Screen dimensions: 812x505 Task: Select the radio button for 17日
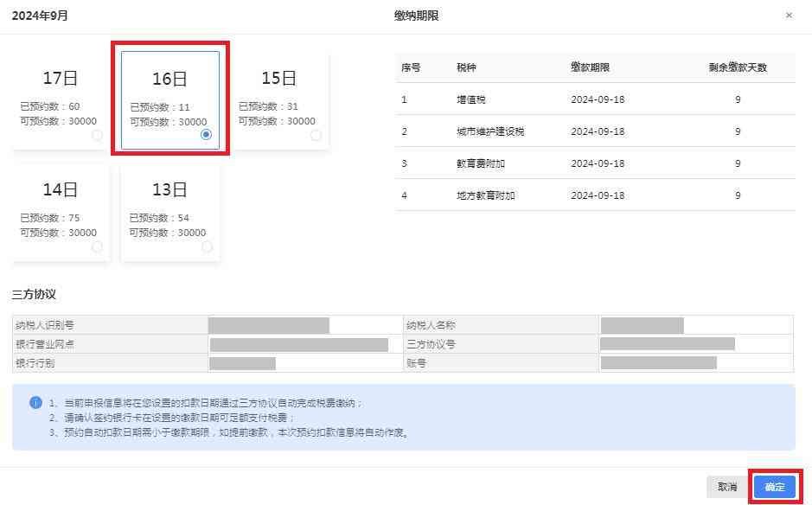97,135
